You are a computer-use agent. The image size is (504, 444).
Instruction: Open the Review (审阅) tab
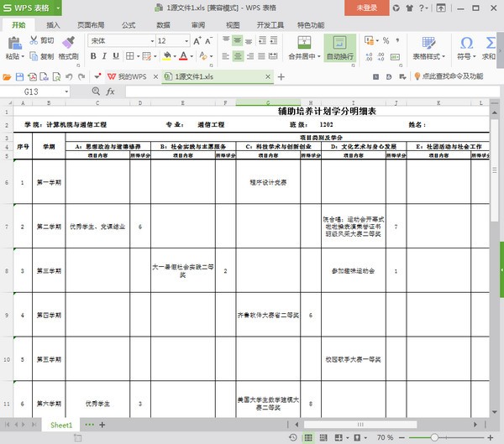point(198,25)
